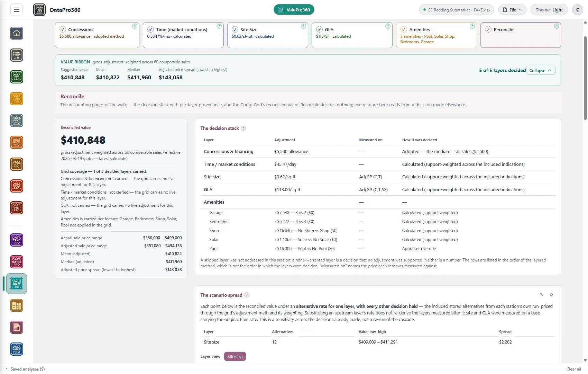
Task: Open Data Prep in sidebar
Action: tap(17, 55)
